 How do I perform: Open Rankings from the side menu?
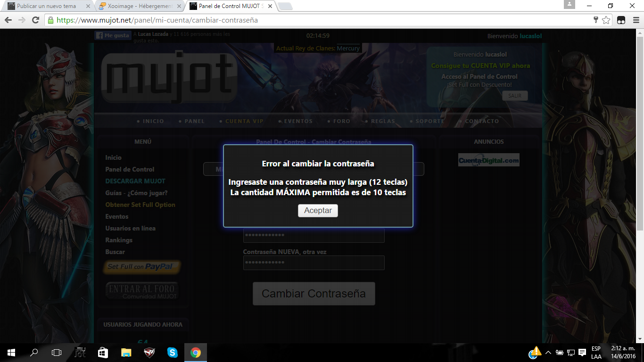pos(119,240)
